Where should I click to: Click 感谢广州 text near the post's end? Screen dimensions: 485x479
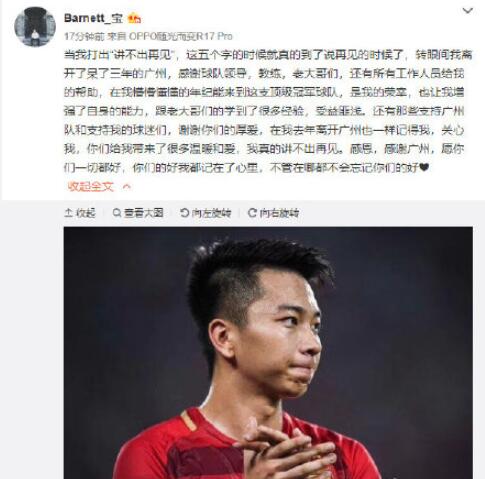407,149
